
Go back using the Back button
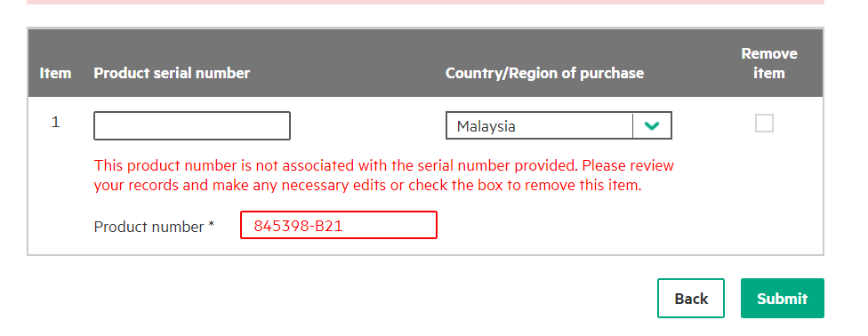pyautogui.click(x=691, y=299)
